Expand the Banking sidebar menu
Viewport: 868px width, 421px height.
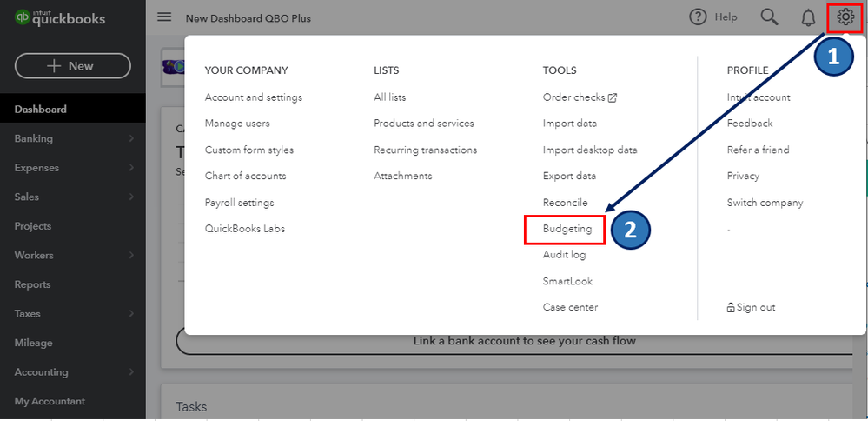tap(131, 138)
